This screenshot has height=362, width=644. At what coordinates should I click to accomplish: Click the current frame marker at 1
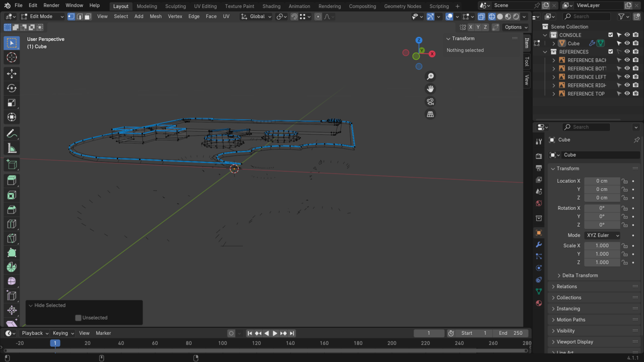point(55,343)
